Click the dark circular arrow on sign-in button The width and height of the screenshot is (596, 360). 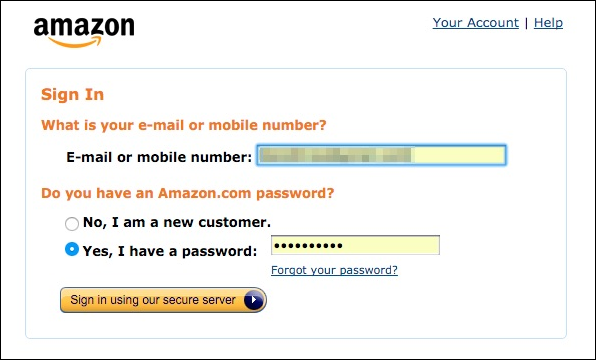click(x=254, y=300)
